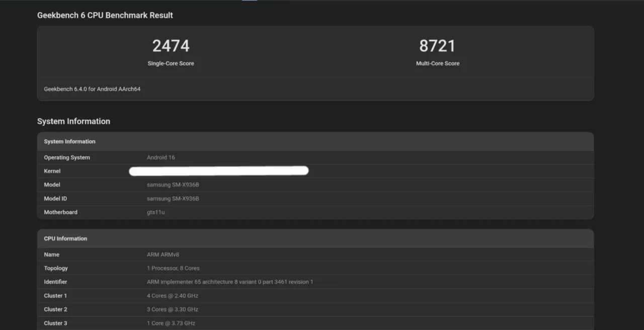Click the Android 16 value
This screenshot has width=644, height=330.
(x=161, y=157)
